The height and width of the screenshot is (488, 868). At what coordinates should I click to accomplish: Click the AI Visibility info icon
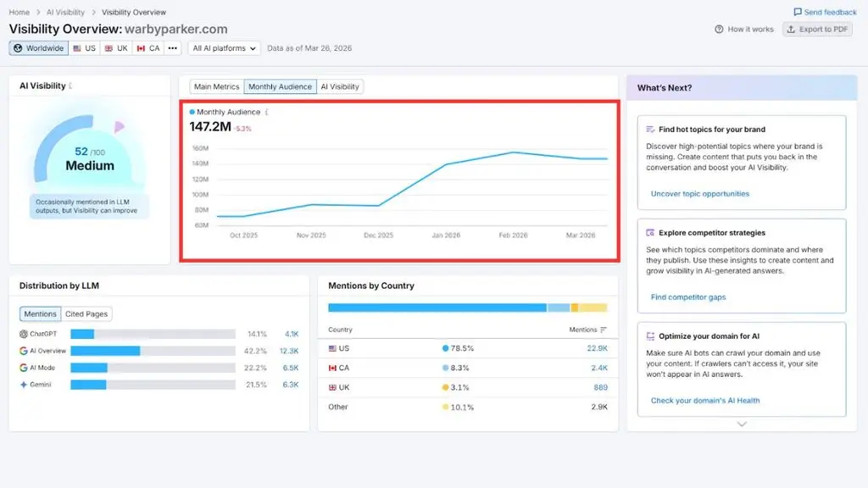pyautogui.click(x=70, y=86)
